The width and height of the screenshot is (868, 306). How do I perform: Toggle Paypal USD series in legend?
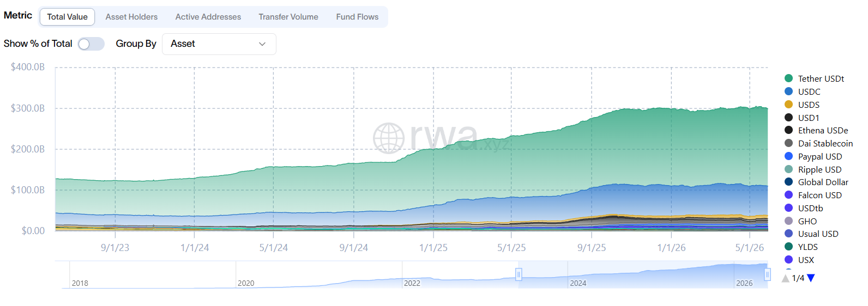coord(813,156)
